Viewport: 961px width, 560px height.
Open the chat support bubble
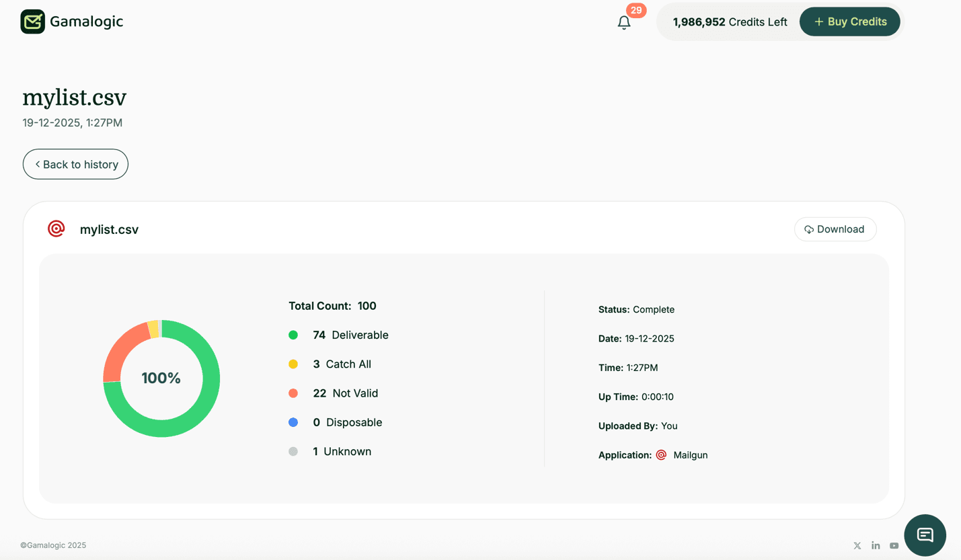[x=925, y=535]
